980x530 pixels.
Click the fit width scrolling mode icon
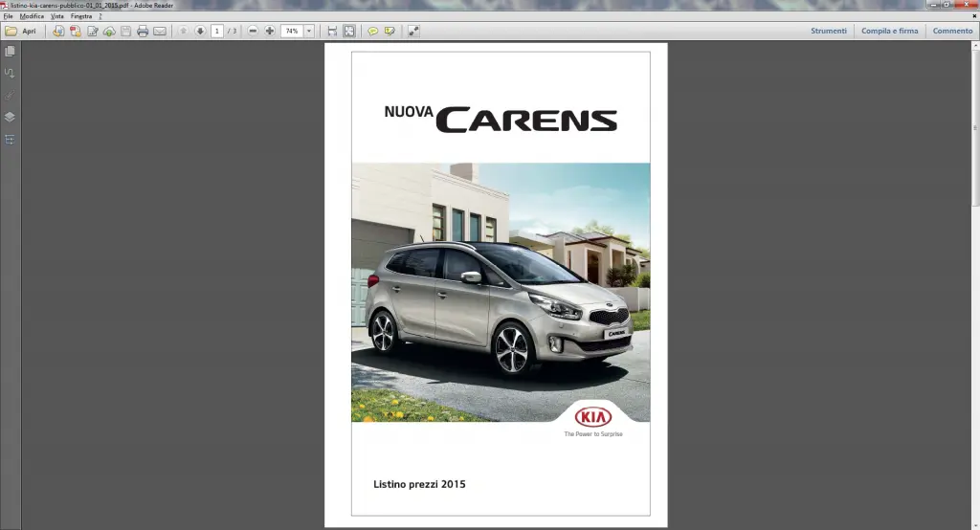pyautogui.click(x=332, y=31)
